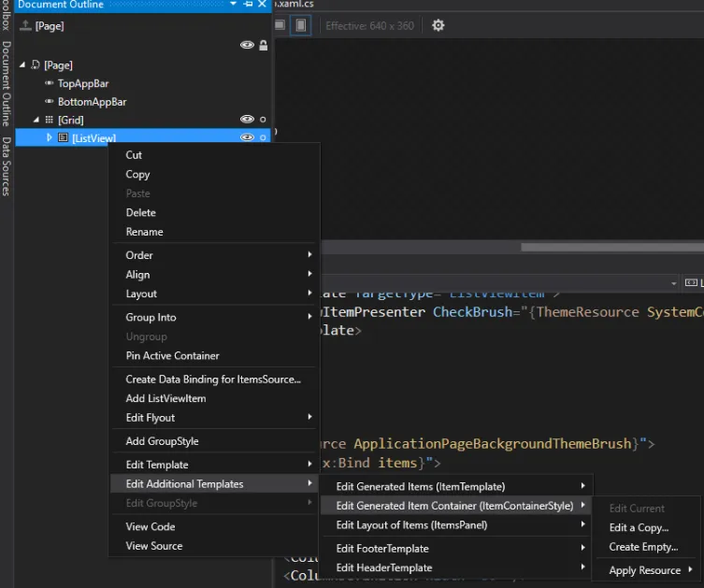
Task: Click the TopAppBar element icon
Action: (x=49, y=83)
